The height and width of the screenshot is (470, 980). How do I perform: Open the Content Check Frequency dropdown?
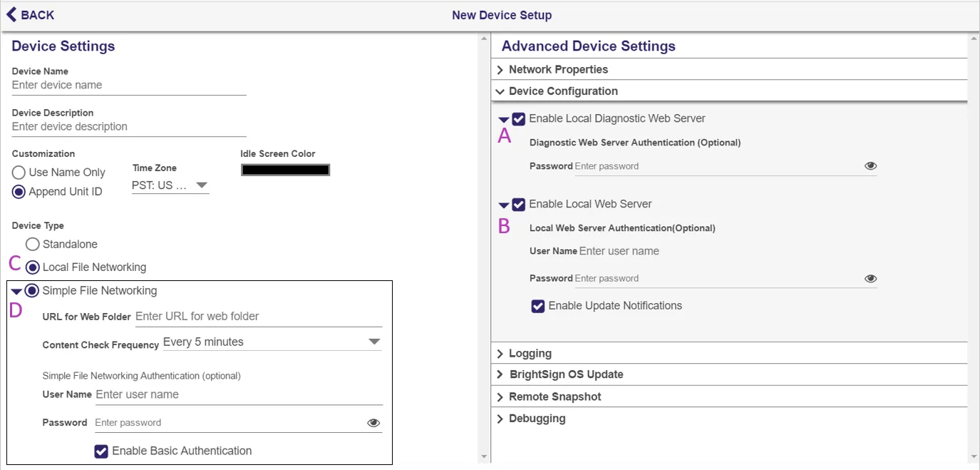(x=272, y=342)
